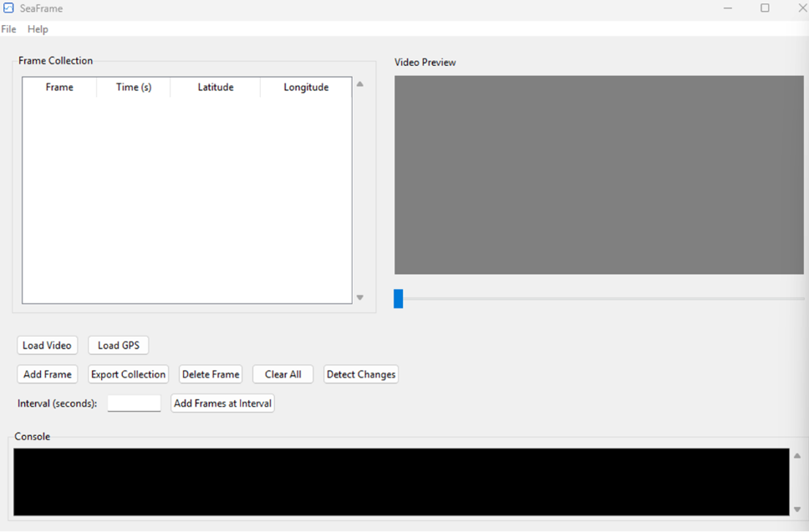The image size is (809, 532).
Task: Click the Console scroll down arrow
Action: (797, 509)
